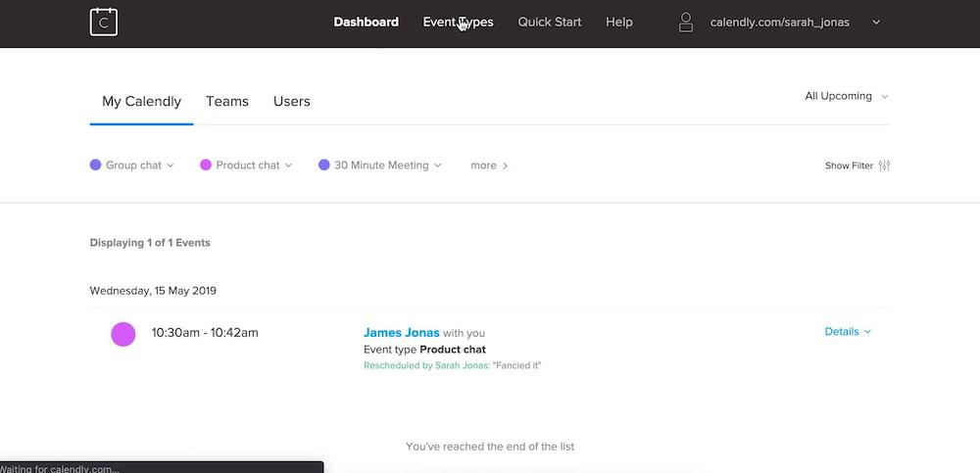
Task: Expand Details for James Jonas event
Action: click(x=848, y=332)
